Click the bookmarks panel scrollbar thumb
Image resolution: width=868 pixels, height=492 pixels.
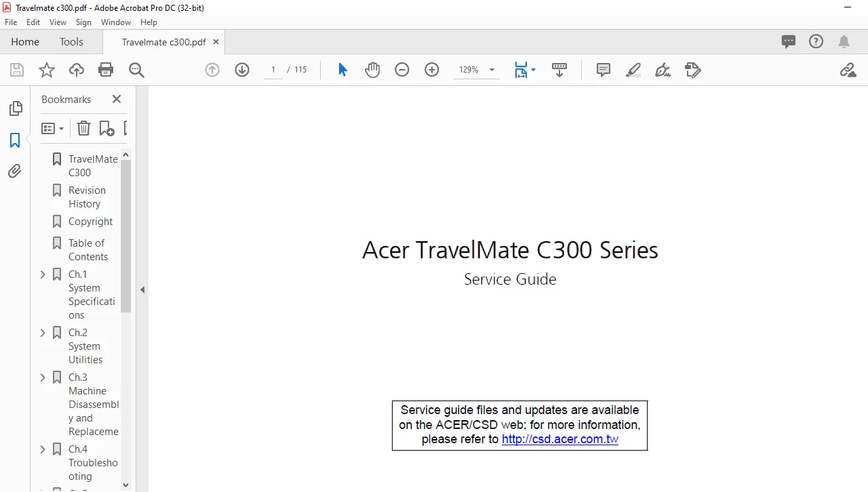125,236
